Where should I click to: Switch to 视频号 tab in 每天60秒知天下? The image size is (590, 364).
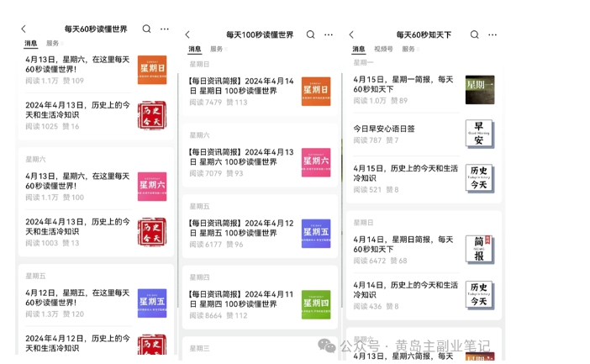383,50
